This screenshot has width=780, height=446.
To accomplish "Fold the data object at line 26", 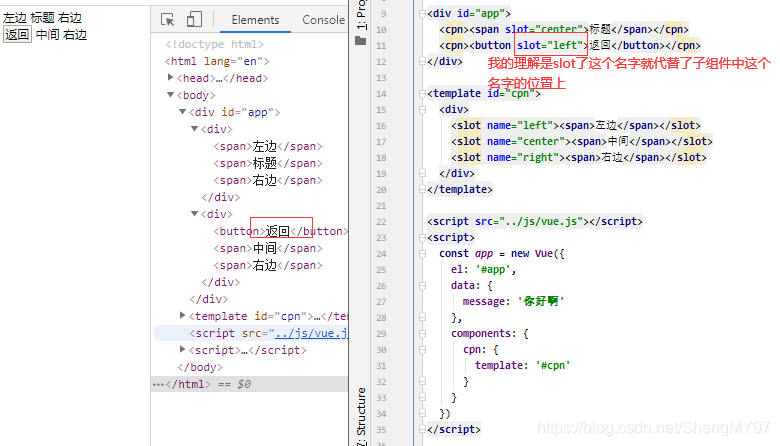I will (x=422, y=285).
